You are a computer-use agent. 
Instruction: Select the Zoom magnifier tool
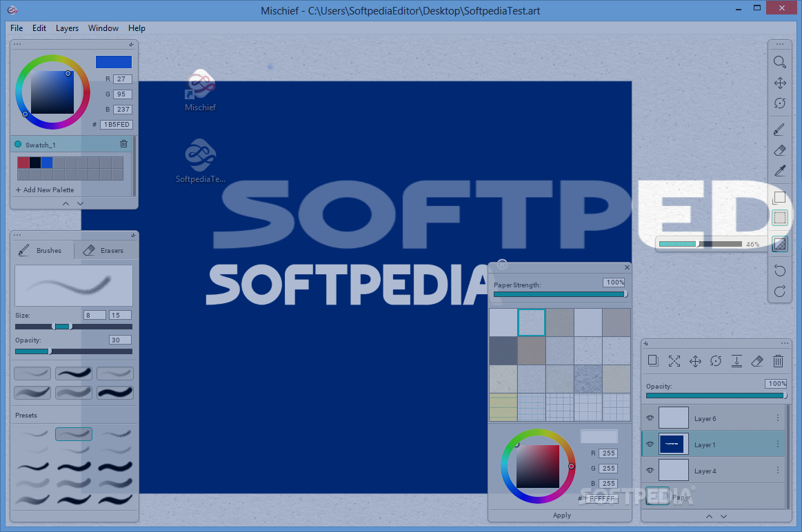pyautogui.click(x=779, y=62)
